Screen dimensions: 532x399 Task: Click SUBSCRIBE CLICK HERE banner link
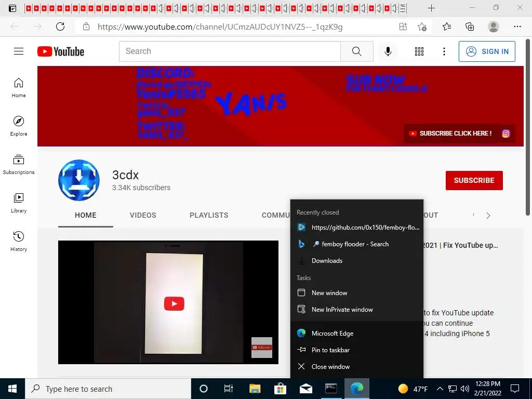coord(451,134)
